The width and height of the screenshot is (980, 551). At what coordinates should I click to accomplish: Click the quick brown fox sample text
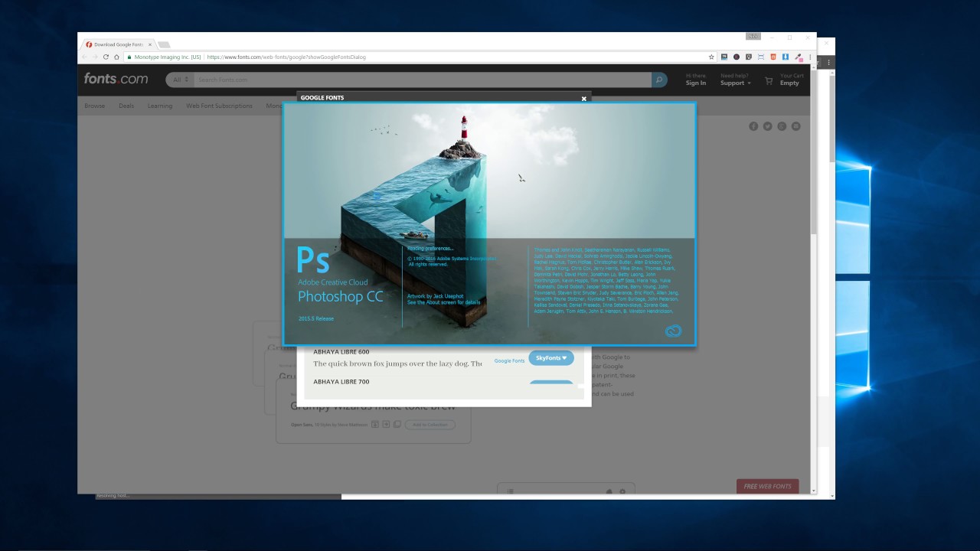coord(397,364)
